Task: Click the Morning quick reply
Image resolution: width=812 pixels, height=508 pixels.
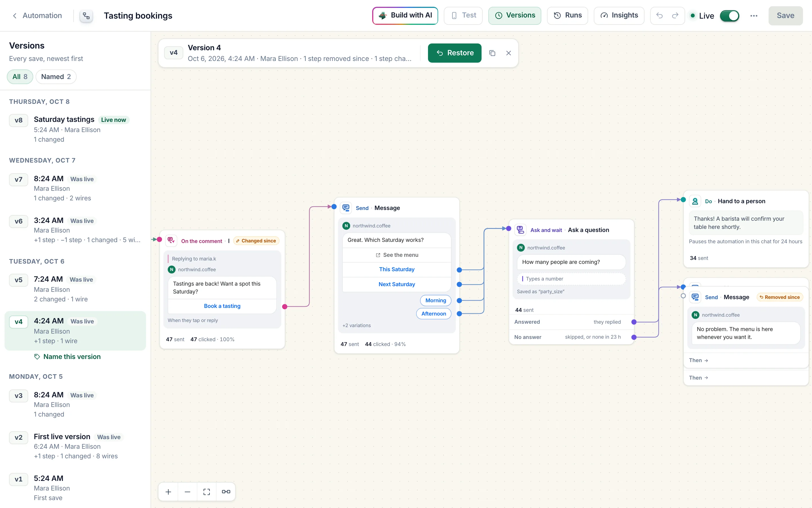Action: click(x=436, y=300)
